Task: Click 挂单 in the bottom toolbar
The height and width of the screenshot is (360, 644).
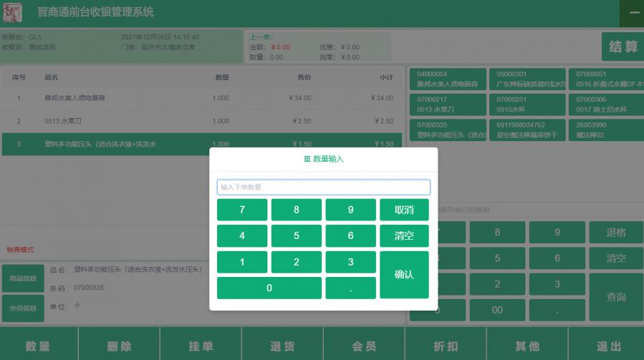Action: tap(201, 346)
